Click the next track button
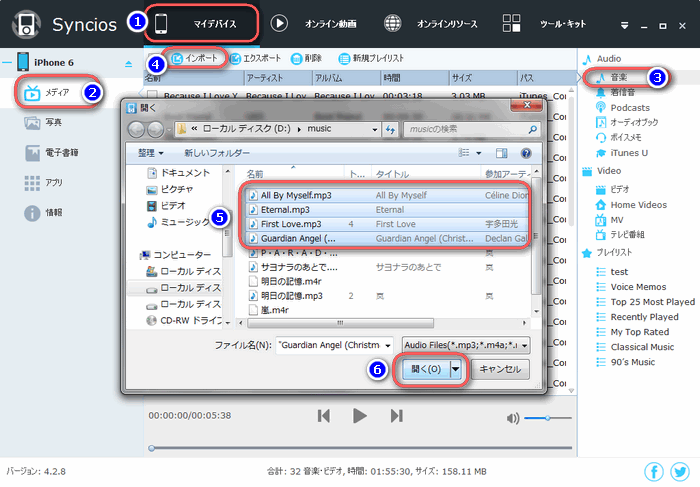Screen dimensions: 700x487 click(x=396, y=416)
